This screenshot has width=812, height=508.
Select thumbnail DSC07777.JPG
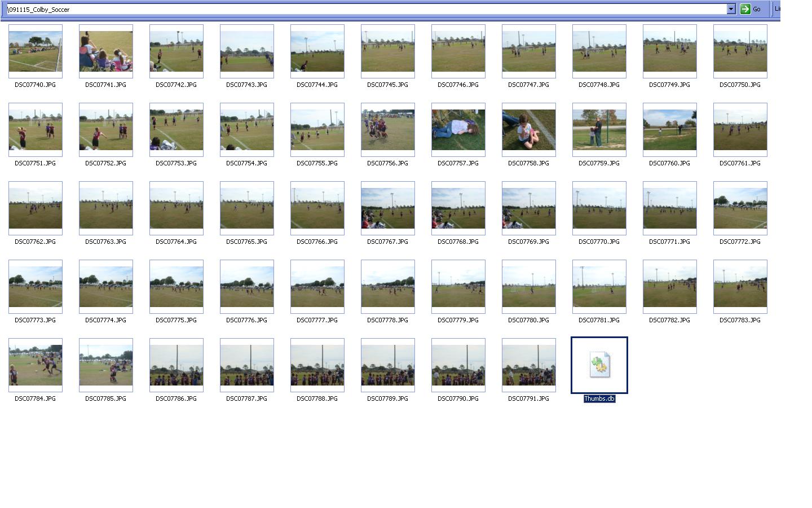(x=317, y=287)
